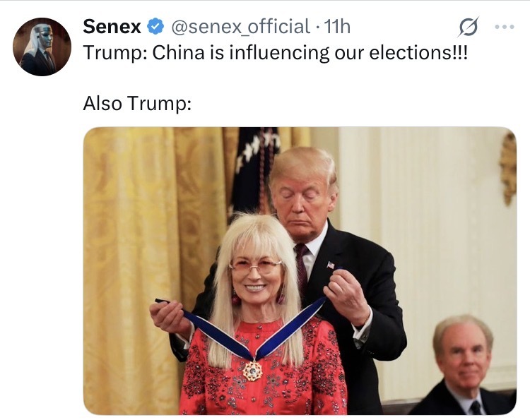Click the gold wall ornament at photo edge
The width and height of the screenshot is (530, 420).
(x=508, y=167)
